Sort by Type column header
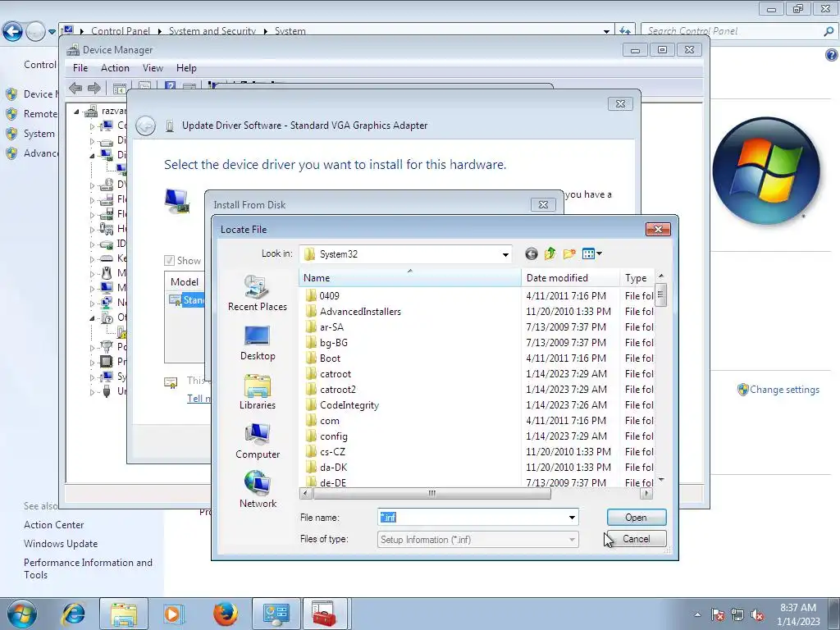 pyautogui.click(x=637, y=278)
